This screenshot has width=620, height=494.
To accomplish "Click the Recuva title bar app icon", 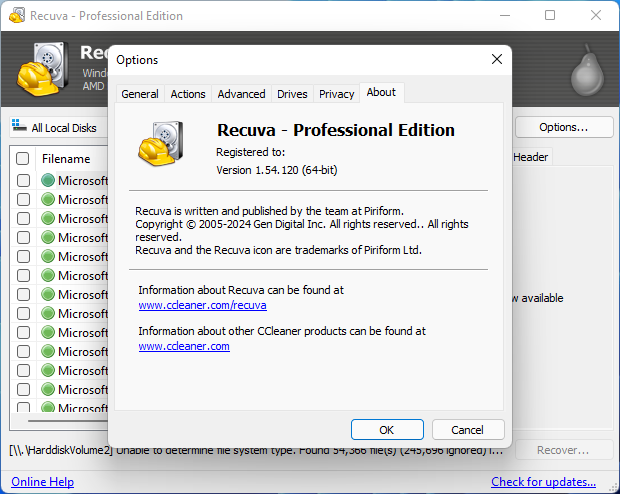I will 17,15.
